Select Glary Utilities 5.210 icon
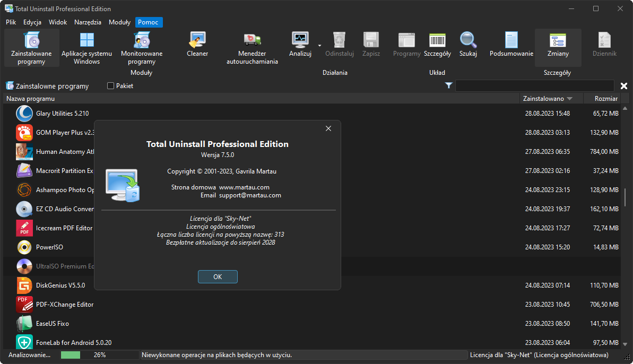This screenshot has width=633, height=364. 24,114
